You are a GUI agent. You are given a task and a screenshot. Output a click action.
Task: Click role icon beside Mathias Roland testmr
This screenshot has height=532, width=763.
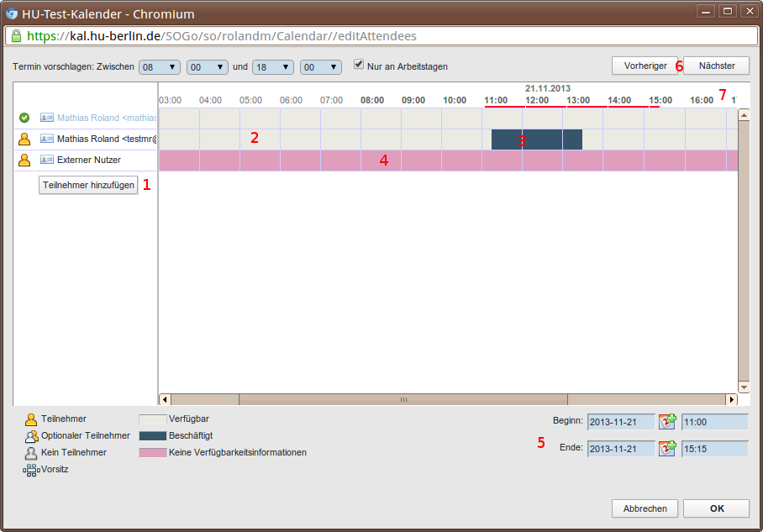point(24,139)
